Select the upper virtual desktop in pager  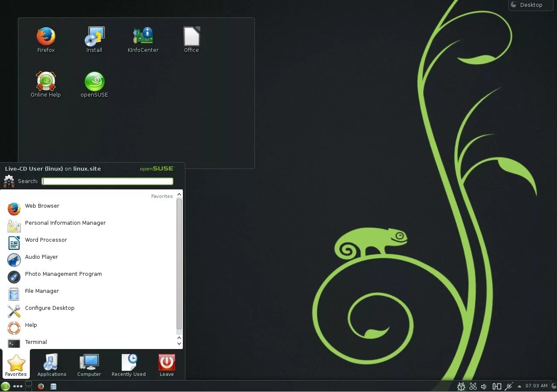[29, 384]
